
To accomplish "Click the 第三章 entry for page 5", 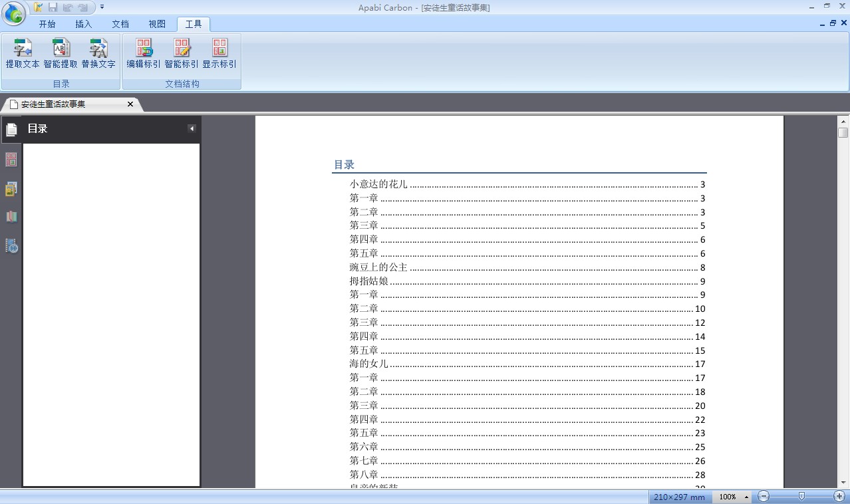I will [527, 225].
